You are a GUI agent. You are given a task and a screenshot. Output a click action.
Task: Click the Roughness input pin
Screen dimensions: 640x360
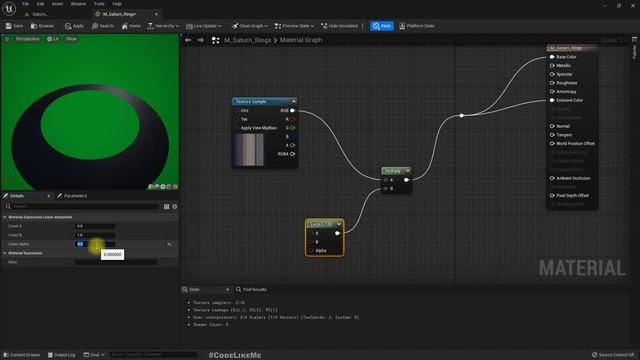[x=552, y=83]
